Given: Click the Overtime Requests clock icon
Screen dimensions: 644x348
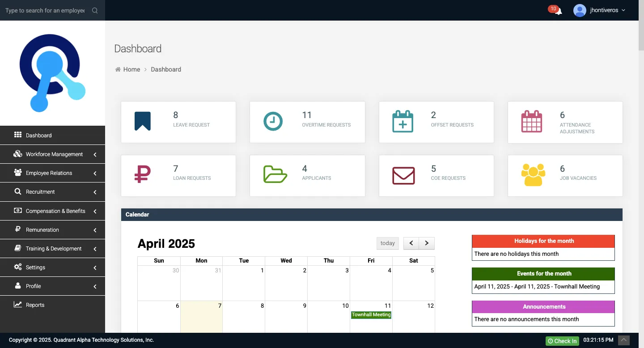Looking at the screenshot, I should (273, 121).
